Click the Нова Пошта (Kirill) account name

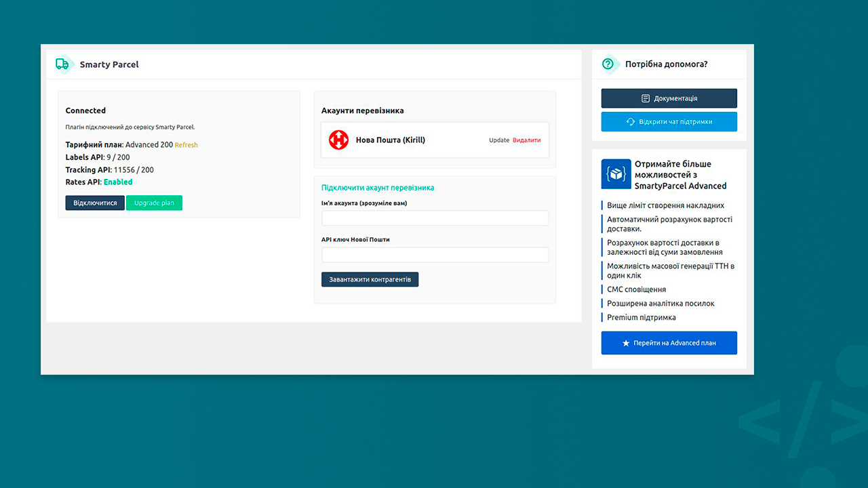391,140
